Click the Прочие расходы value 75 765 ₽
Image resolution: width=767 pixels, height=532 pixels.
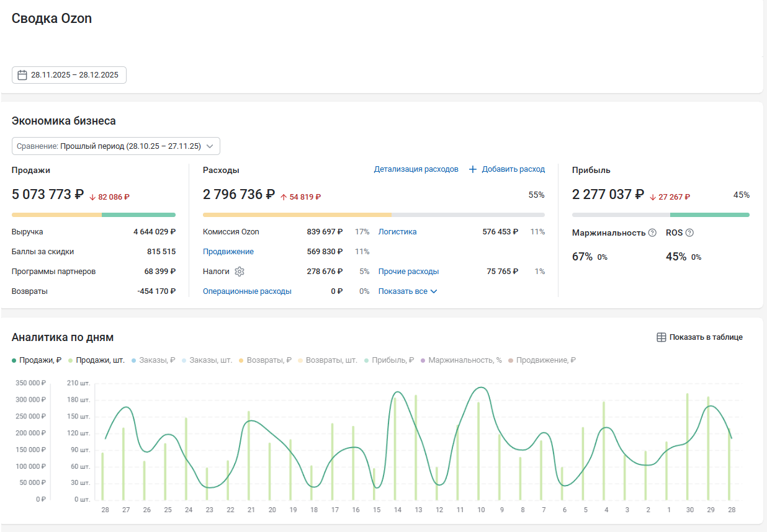click(503, 272)
